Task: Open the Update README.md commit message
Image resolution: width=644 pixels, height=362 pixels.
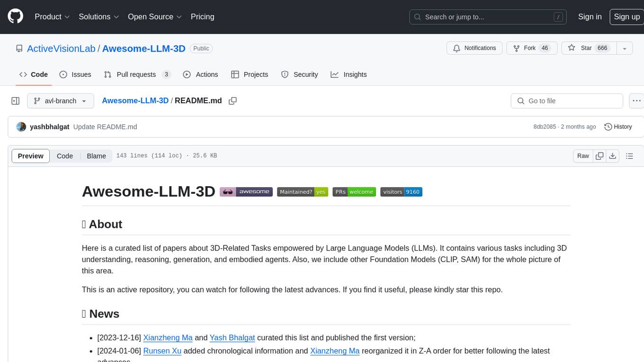Action: [x=105, y=127]
